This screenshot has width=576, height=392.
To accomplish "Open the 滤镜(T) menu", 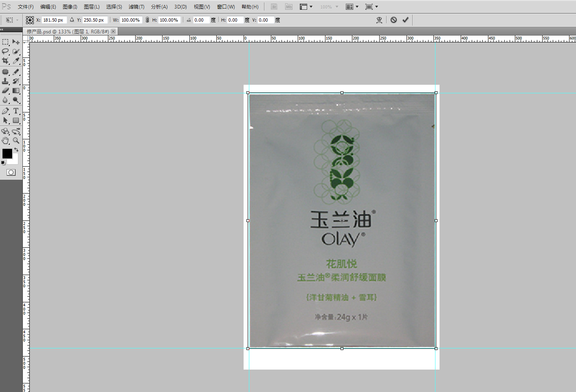I will [x=136, y=7].
